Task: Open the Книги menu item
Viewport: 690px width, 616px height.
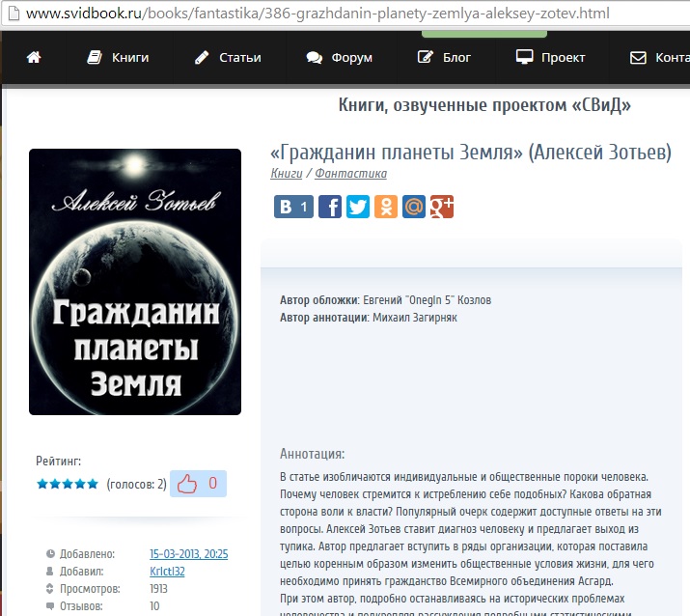Action: (118, 57)
